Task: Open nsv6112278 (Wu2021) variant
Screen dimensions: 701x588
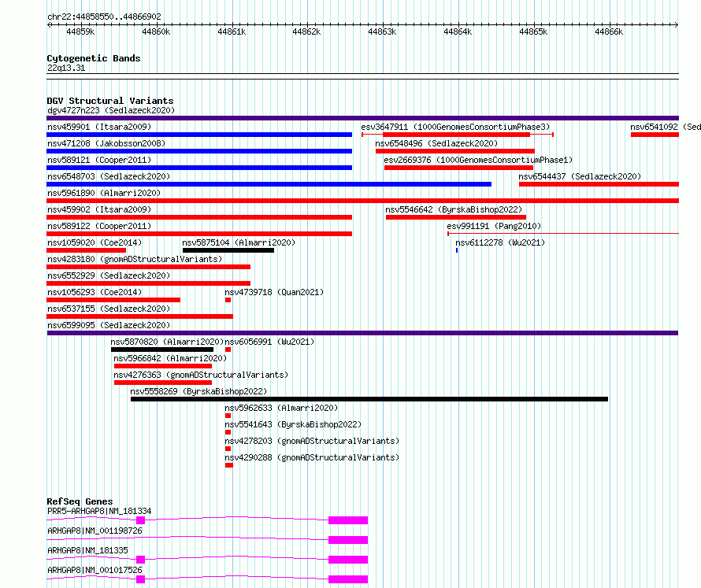Action: [500, 242]
